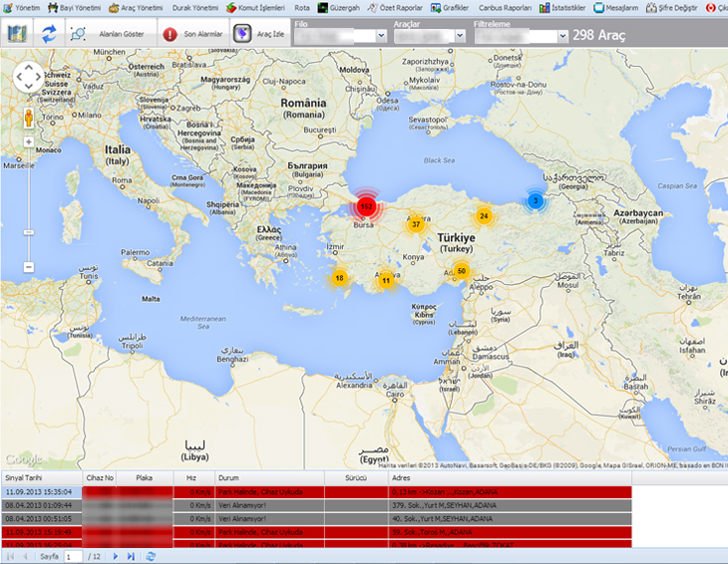Click the 37 vehicle cluster marker
Image resolution: width=728 pixels, height=564 pixels.
(416, 224)
